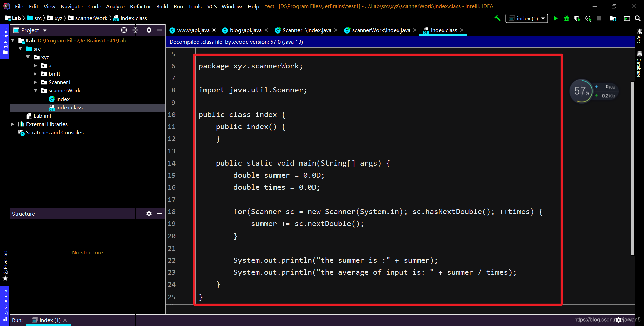Screen dimensions: 644x326
Task: Open the Project view selector dropdown
Action: pyautogui.click(x=30, y=30)
